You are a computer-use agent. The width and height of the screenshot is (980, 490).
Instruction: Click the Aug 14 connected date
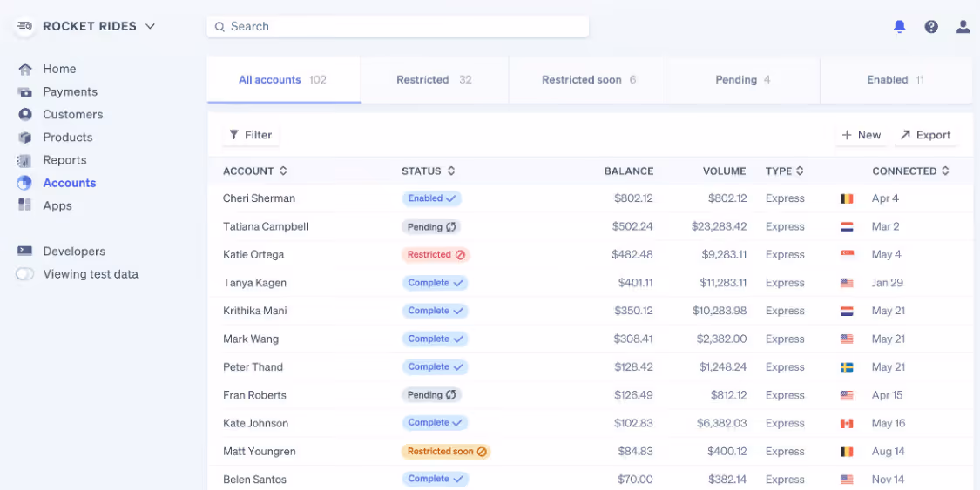click(x=889, y=452)
